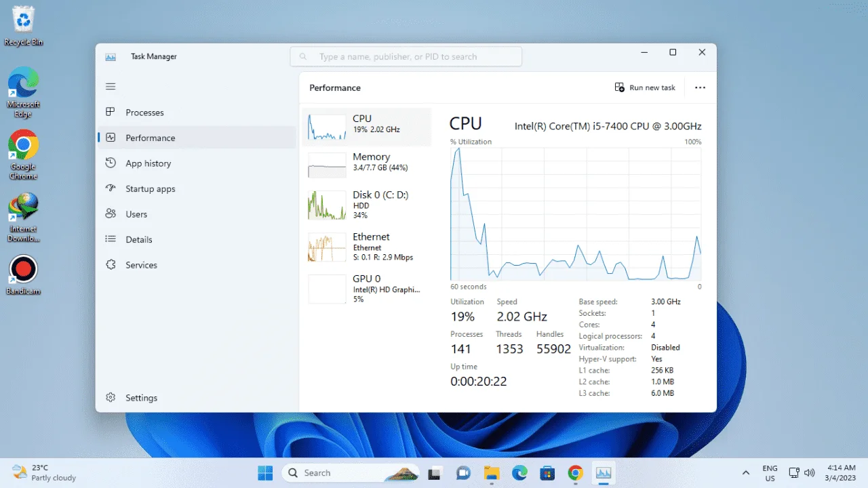This screenshot has height=488, width=868.
Task: Click the Utilization 19% value
Action: pyautogui.click(x=462, y=317)
